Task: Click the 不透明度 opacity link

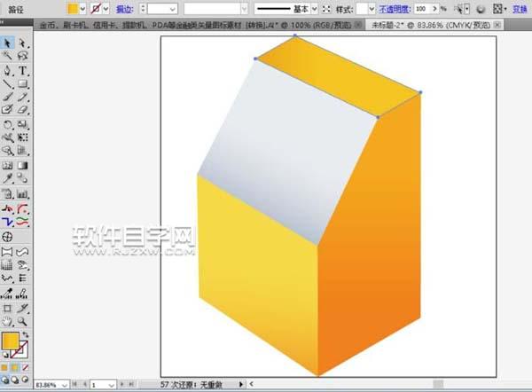Action: 395,9
